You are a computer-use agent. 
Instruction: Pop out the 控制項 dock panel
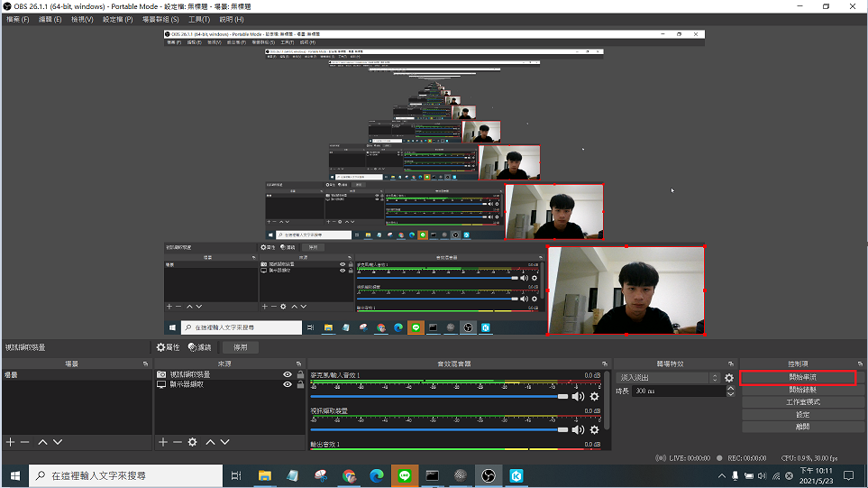pyautogui.click(x=860, y=364)
